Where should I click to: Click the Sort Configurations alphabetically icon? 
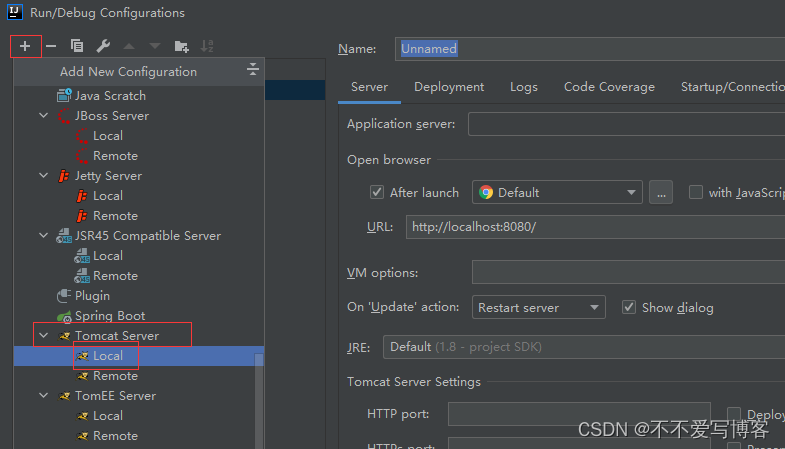pos(207,46)
